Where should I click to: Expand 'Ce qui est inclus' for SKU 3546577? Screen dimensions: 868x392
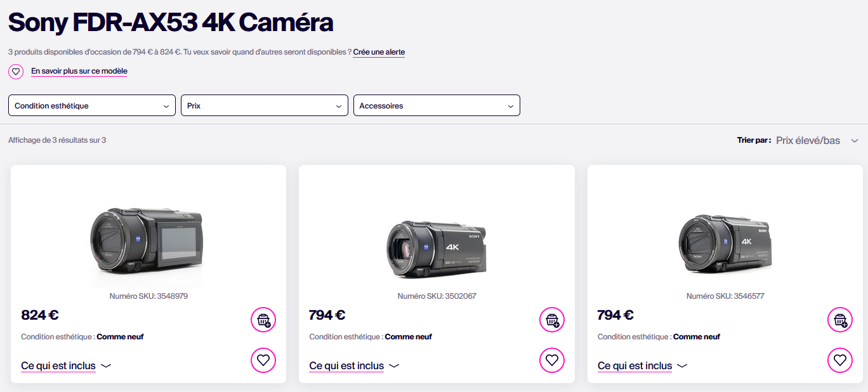642,366
